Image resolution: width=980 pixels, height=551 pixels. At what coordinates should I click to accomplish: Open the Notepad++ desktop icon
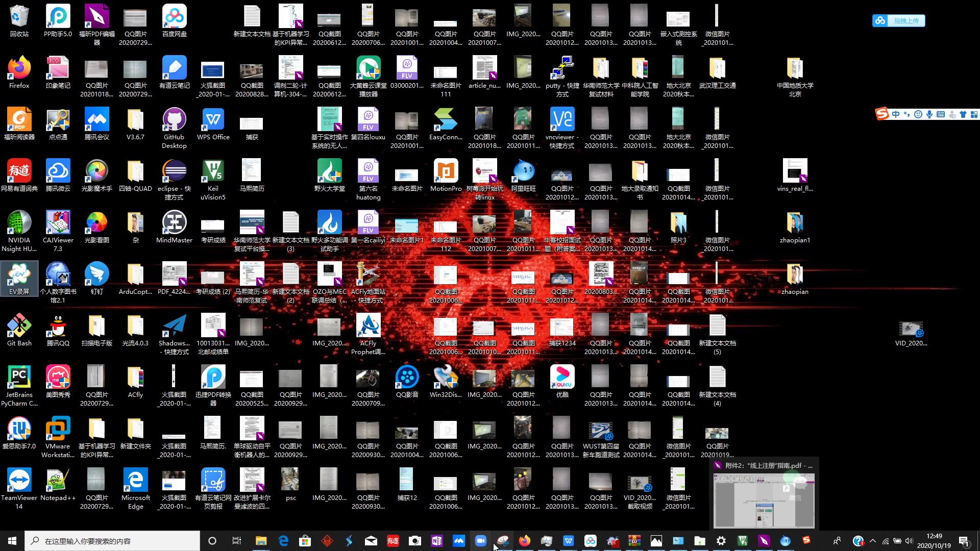coord(58,484)
